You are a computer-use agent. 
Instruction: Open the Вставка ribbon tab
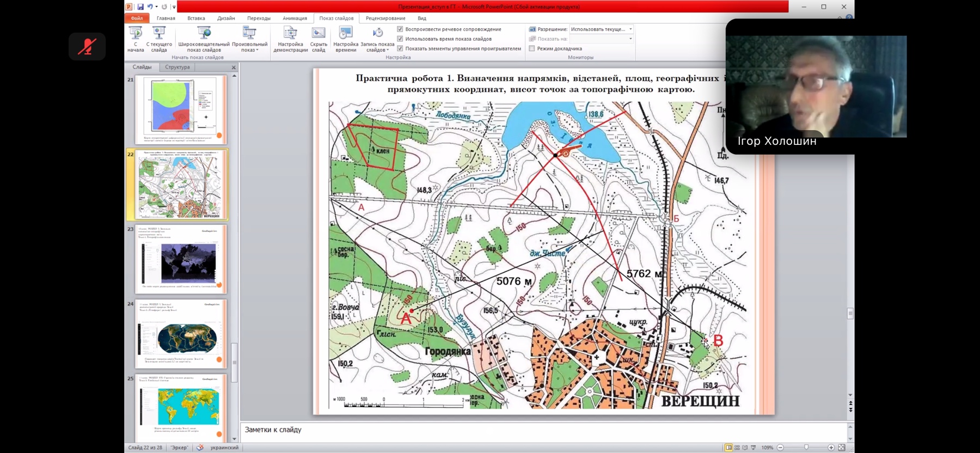point(196,18)
